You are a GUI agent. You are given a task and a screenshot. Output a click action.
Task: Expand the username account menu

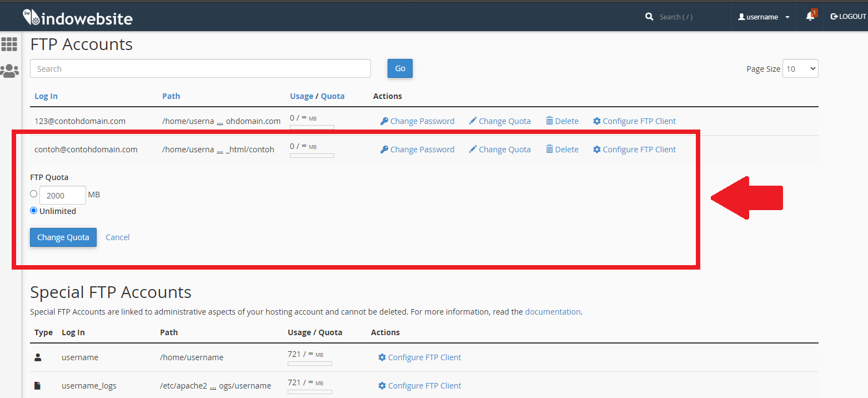[764, 17]
